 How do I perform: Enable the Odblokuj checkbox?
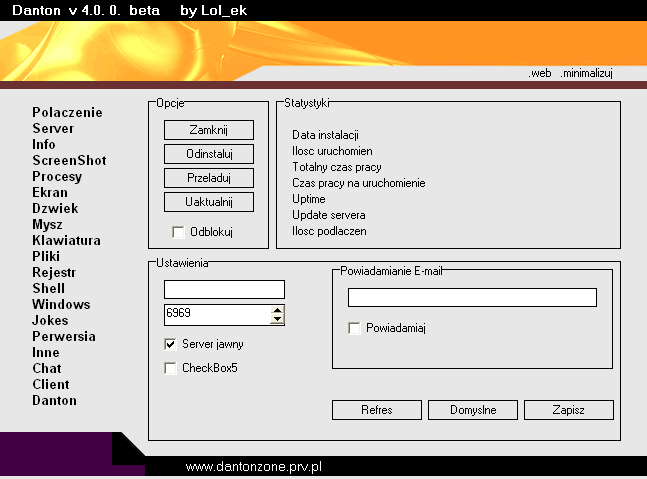(x=178, y=233)
